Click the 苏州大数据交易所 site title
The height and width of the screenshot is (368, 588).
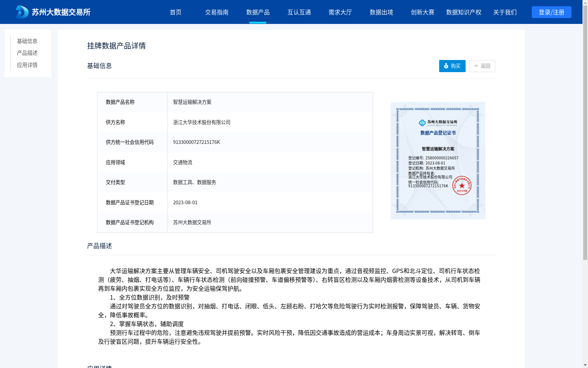point(61,12)
